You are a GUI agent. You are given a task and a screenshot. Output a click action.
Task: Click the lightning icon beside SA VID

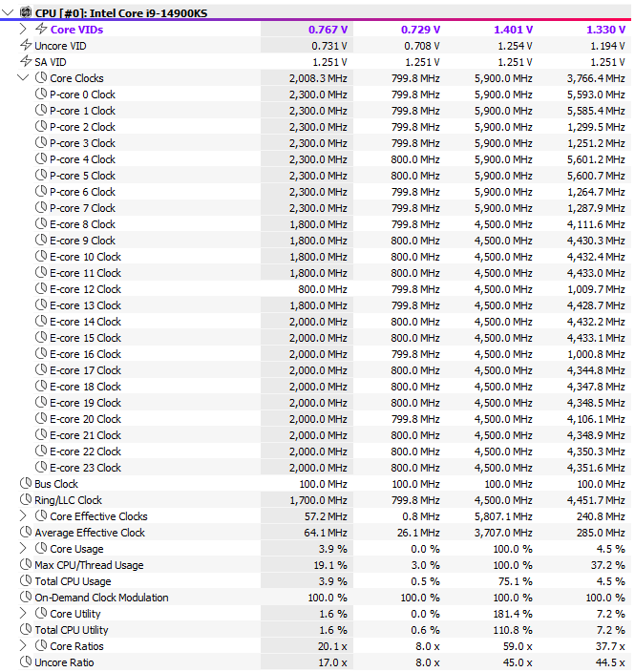pyautogui.click(x=26, y=61)
